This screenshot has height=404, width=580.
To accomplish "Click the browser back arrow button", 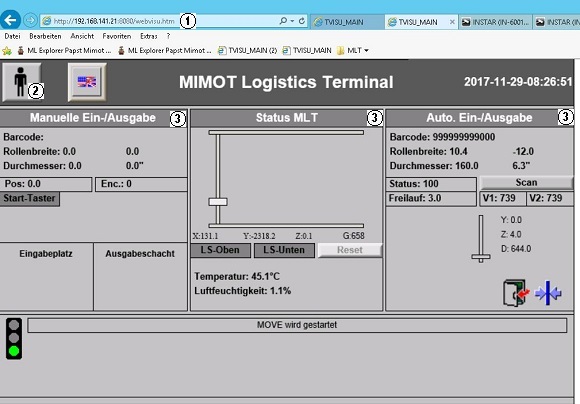I will coord(10,20).
